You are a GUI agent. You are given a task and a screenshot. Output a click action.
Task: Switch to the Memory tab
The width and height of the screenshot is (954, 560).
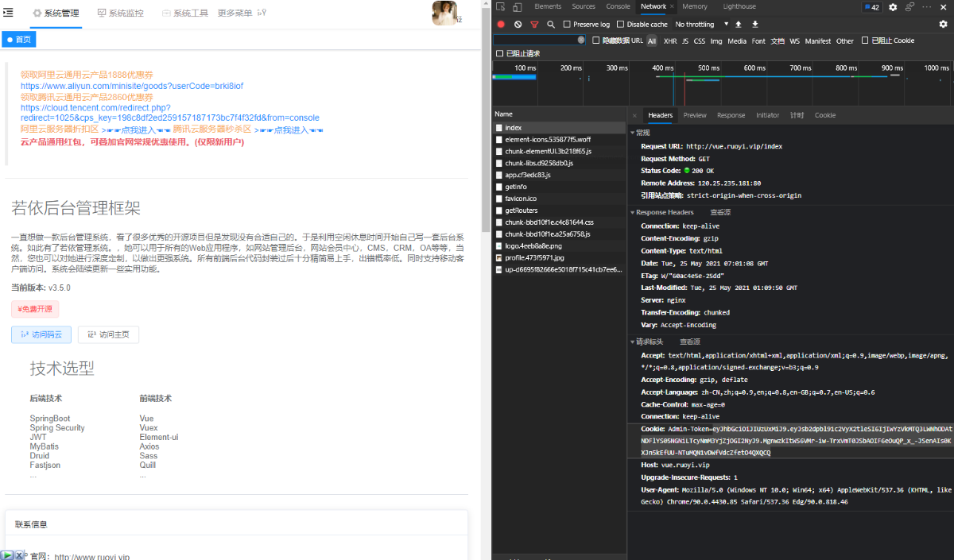click(x=695, y=6)
